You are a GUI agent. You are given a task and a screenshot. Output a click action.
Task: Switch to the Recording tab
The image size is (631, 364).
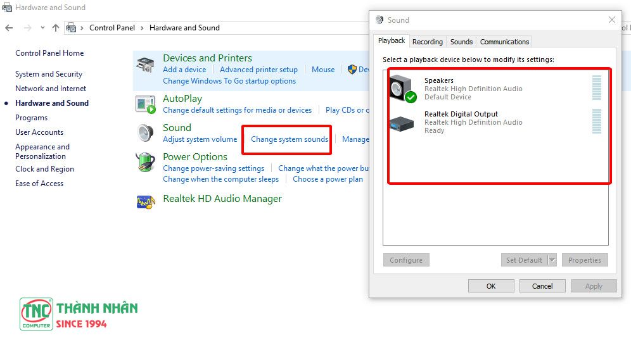(x=428, y=42)
